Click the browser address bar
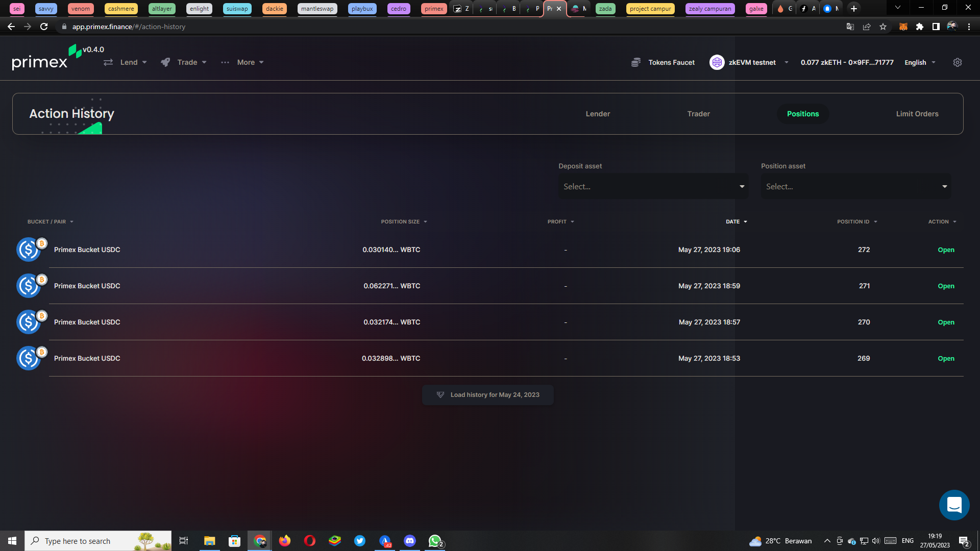The height and width of the screenshot is (551, 980). coord(449,27)
